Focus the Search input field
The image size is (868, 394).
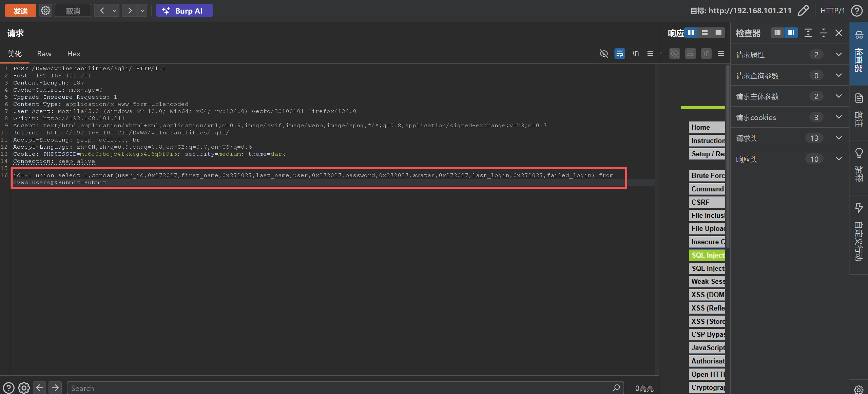coord(339,388)
